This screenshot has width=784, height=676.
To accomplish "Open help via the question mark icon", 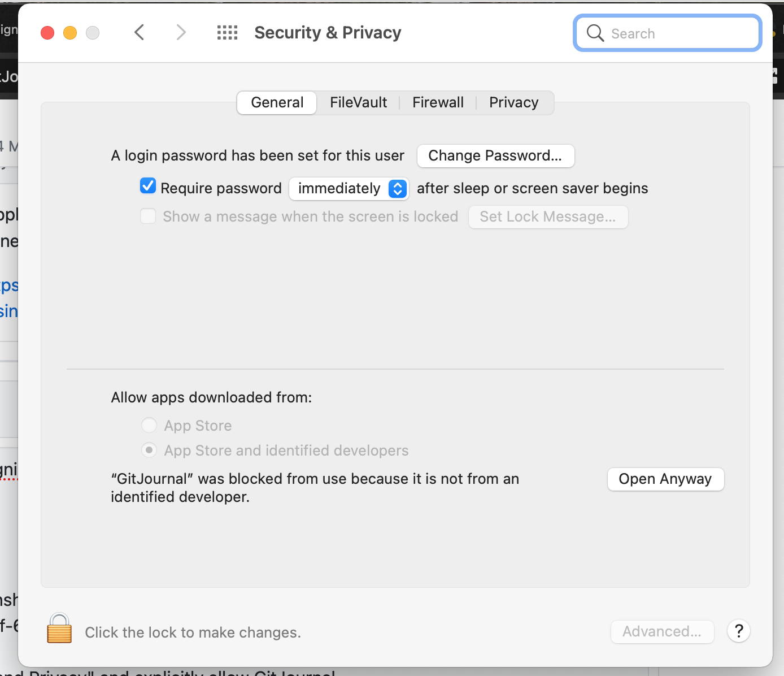I will click(738, 631).
